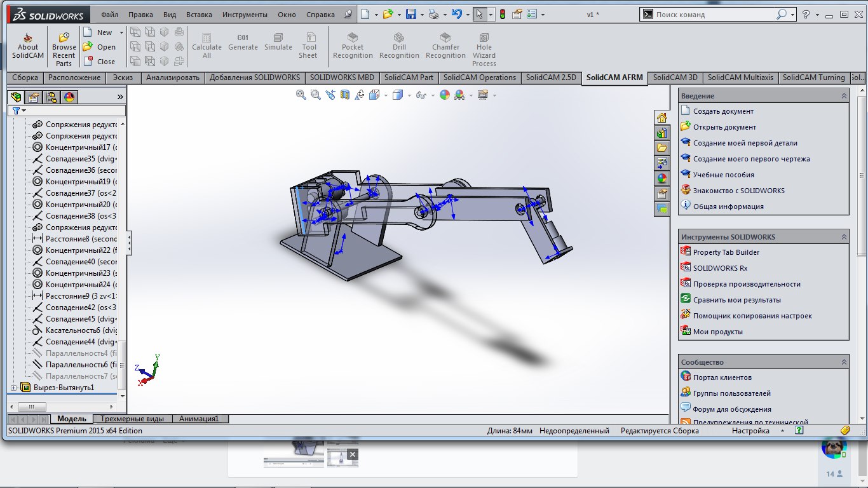Open the Файл menu

(x=109, y=14)
